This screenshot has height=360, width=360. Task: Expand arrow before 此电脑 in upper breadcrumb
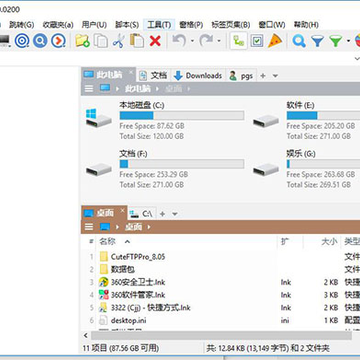point(117,89)
